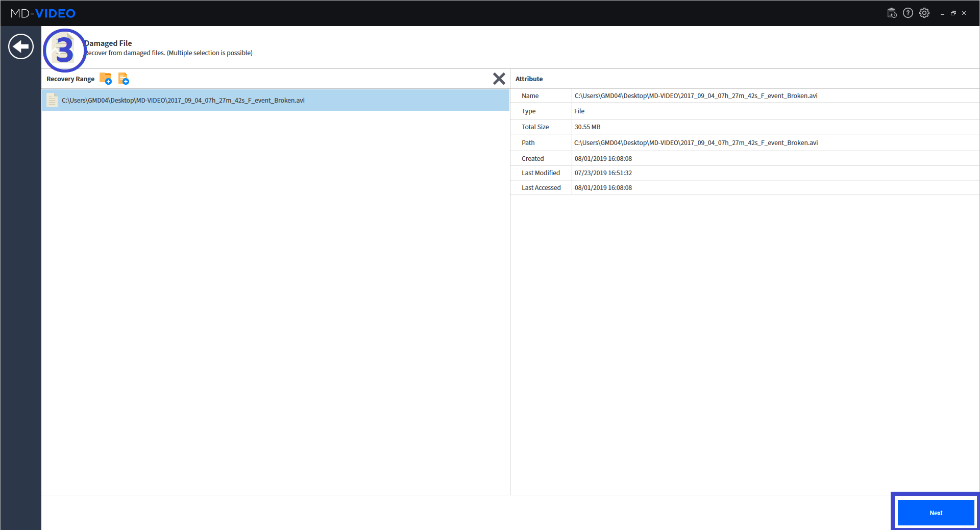
Task: Click the back arrow in the sidebar
Action: pos(20,46)
